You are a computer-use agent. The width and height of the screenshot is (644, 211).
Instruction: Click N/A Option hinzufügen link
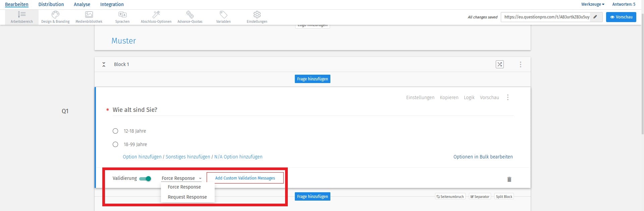[x=238, y=157]
